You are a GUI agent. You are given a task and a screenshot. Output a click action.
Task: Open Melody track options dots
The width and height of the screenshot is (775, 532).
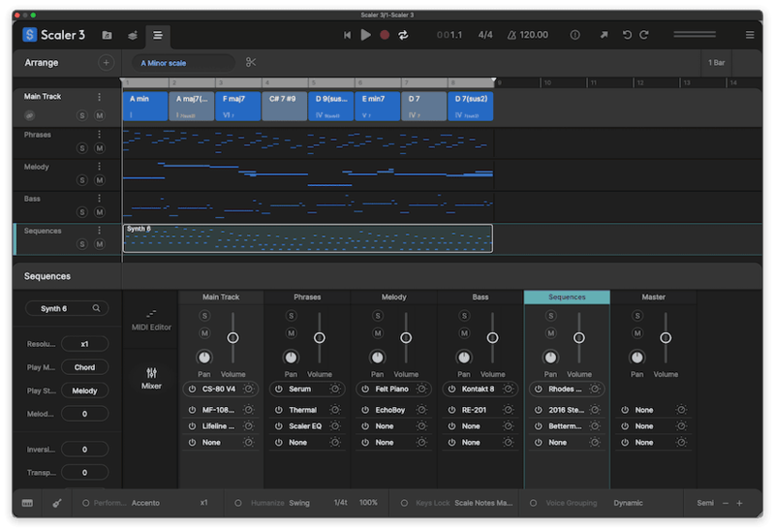(100, 167)
